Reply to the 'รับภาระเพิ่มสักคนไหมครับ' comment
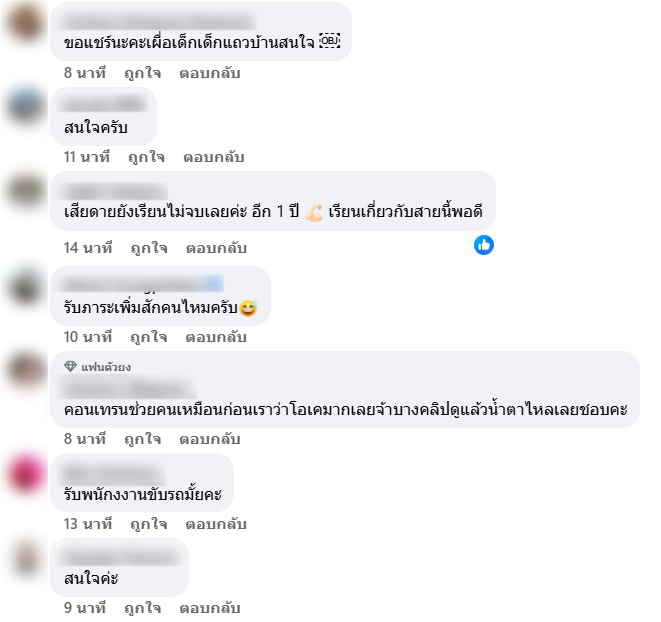Image resolution: width=661 pixels, height=622 pixels. [x=216, y=337]
